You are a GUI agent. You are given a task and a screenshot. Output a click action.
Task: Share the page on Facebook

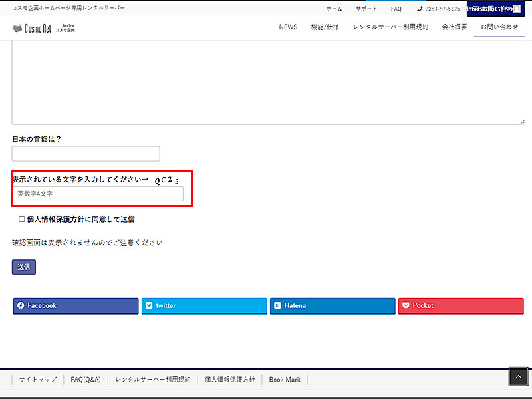(76, 305)
